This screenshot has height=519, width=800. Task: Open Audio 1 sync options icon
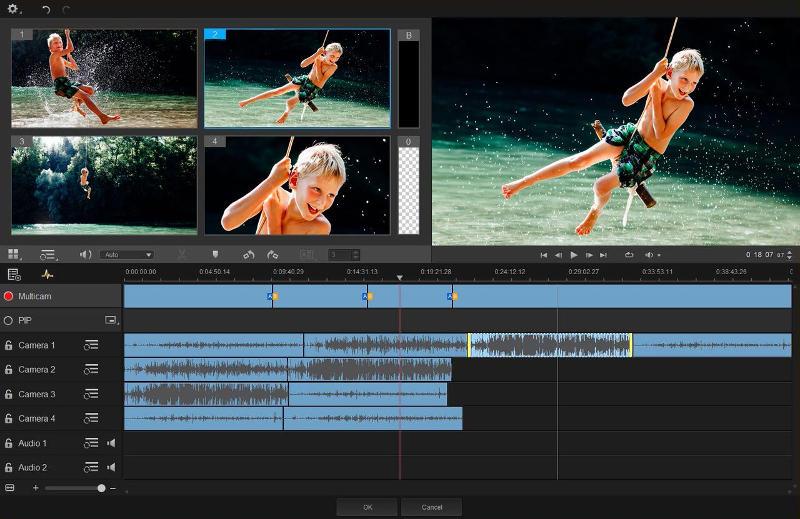[91, 443]
